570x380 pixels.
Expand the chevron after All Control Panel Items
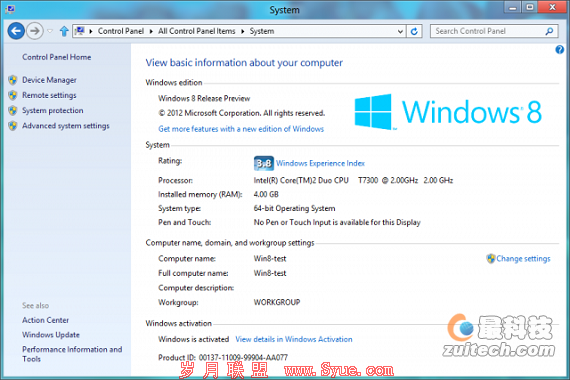[243, 31]
